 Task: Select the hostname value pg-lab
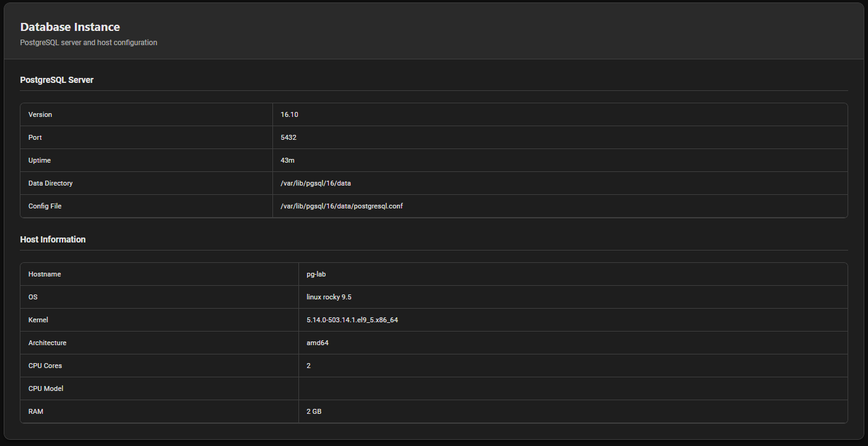pyautogui.click(x=316, y=274)
